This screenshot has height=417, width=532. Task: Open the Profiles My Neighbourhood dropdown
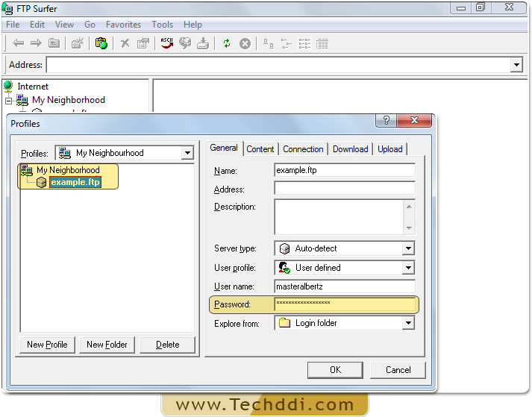pos(187,153)
